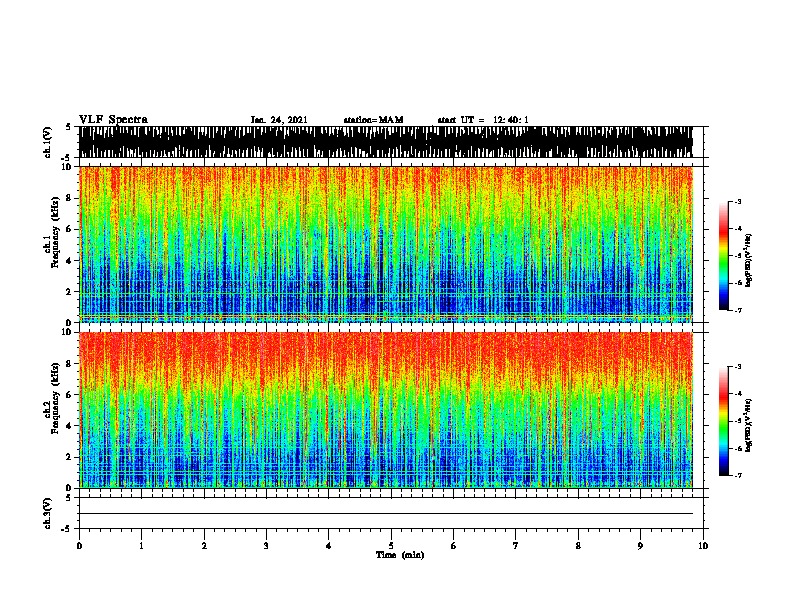Viewport: 792px width, 612px height.
Task: Click the "4" kHz tick on ch.2 axis
Action: click(70, 426)
